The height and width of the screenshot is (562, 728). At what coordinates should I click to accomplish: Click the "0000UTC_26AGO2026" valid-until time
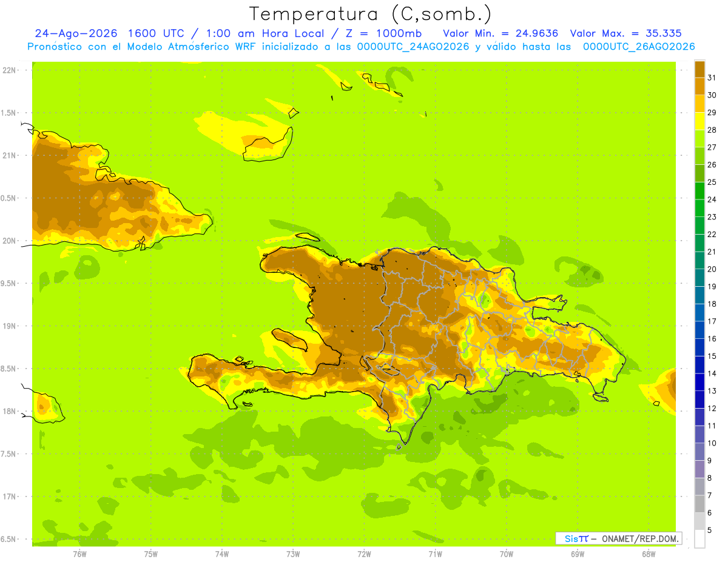pos(639,47)
